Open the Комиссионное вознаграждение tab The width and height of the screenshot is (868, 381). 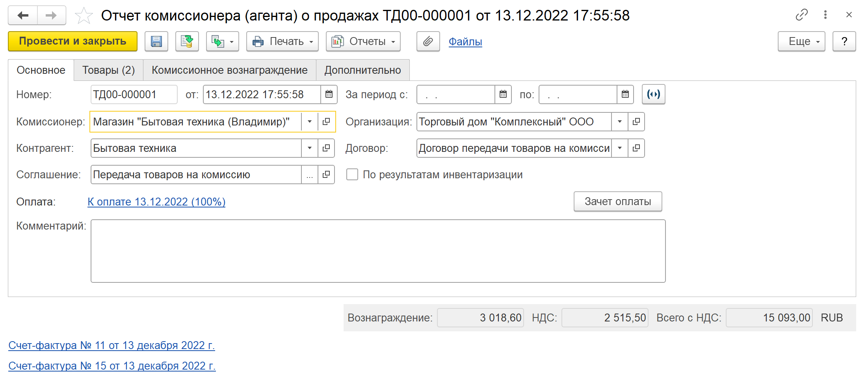point(229,70)
